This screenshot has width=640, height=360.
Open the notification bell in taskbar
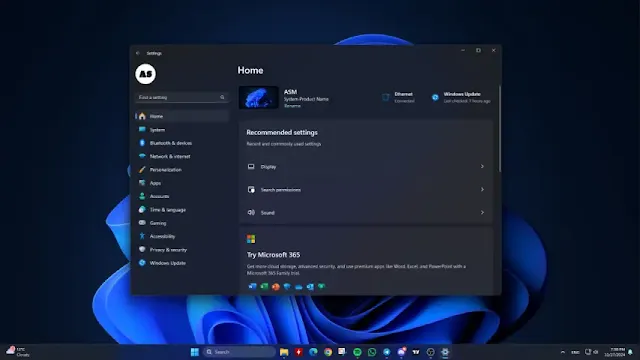click(631, 352)
